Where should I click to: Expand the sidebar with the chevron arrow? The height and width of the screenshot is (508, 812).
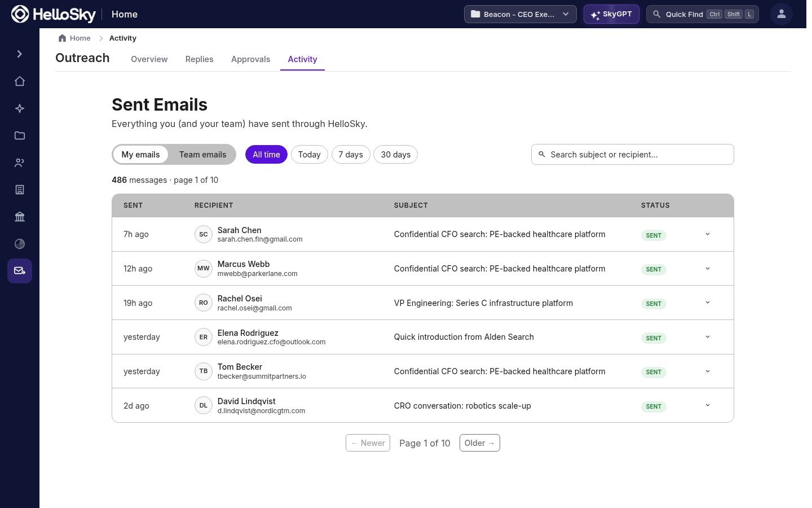[20, 54]
